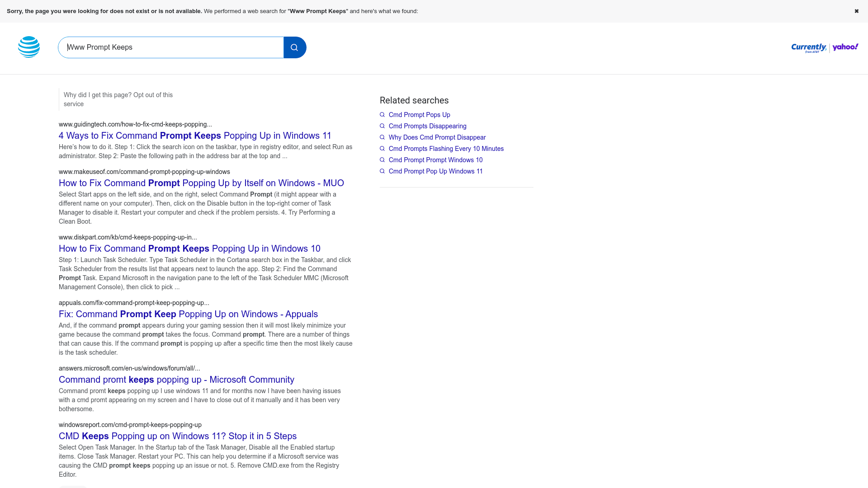The width and height of the screenshot is (868, 488).
Task: Dismiss the notification banner with X
Action: click(856, 11)
